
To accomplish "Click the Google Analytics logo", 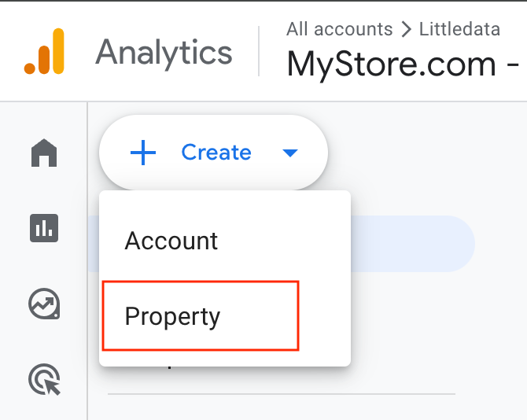I will (x=44, y=51).
